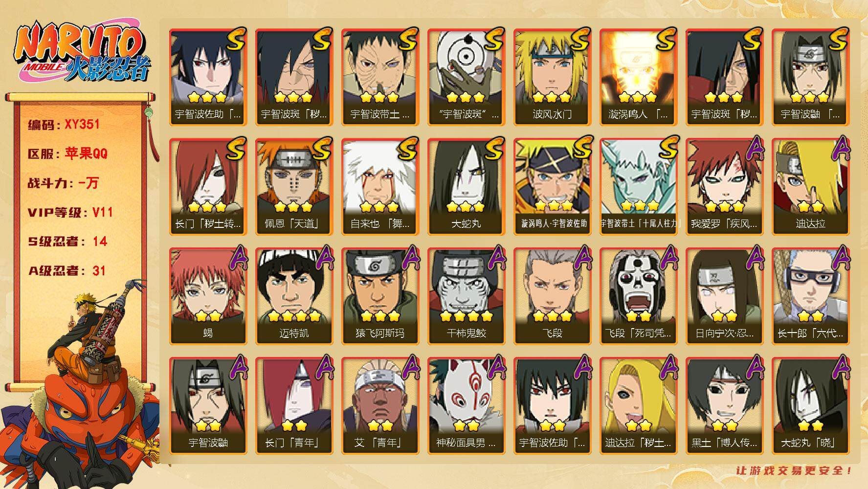This screenshot has height=489, width=868.
Task: Click the 让游戏交易更安全 slogan text
Action: click(794, 470)
